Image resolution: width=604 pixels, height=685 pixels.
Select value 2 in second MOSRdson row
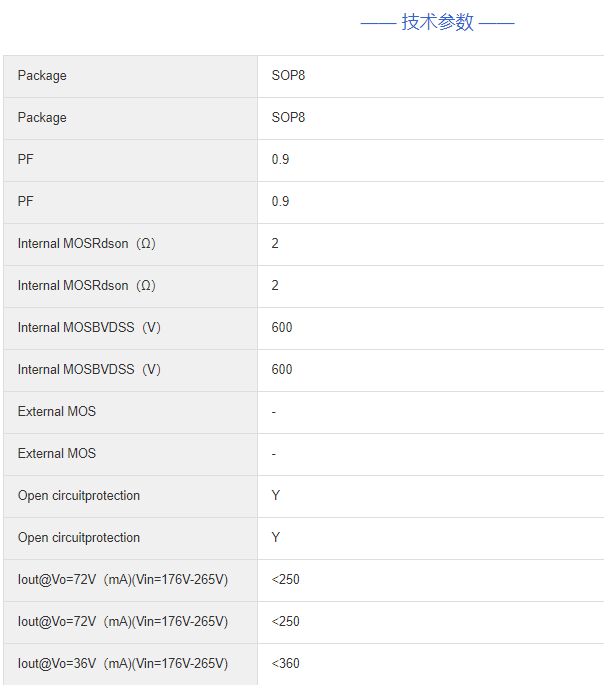[x=275, y=286]
